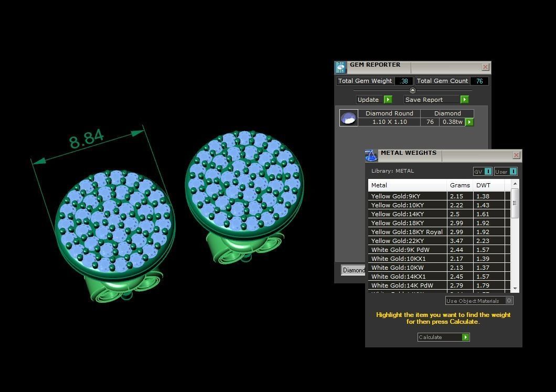Viewport: 556px width, 392px height.
Task: Toggle the User library switch
Action: pos(513,172)
